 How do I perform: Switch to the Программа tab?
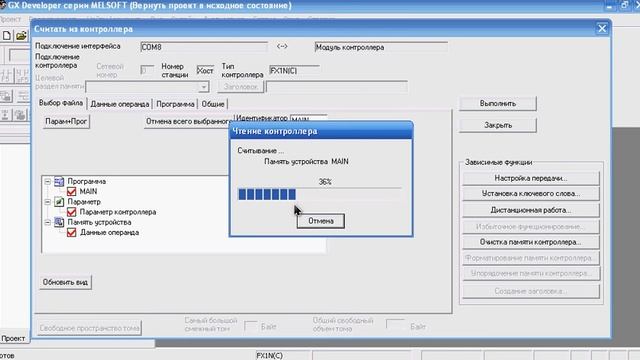click(175, 104)
